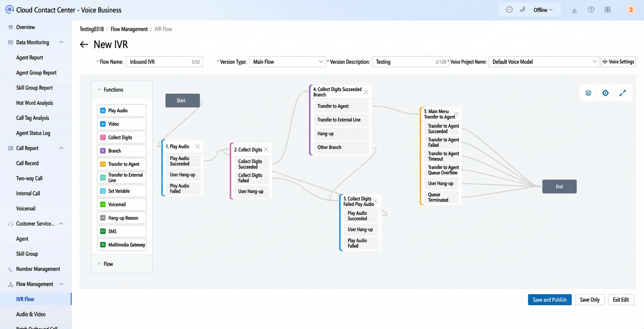Click Transfer to Agent Timeout output

coord(441,156)
